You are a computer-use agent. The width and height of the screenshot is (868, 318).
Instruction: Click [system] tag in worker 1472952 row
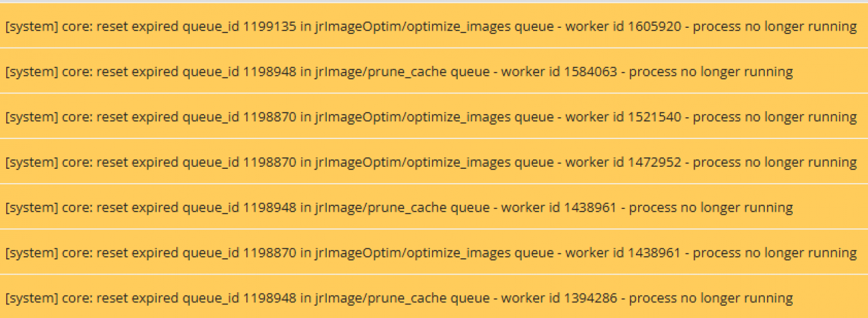(32, 163)
